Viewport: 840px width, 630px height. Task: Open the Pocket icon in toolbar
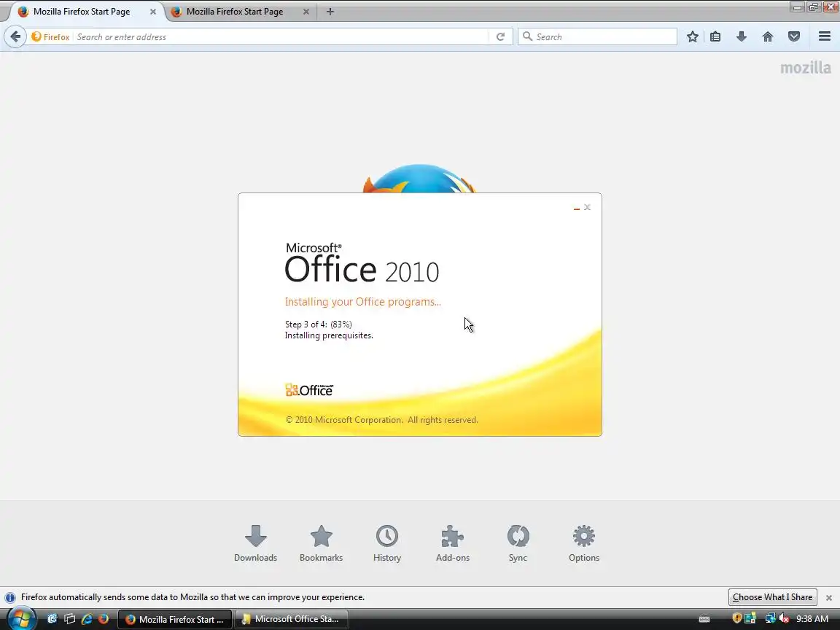click(794, 36)
